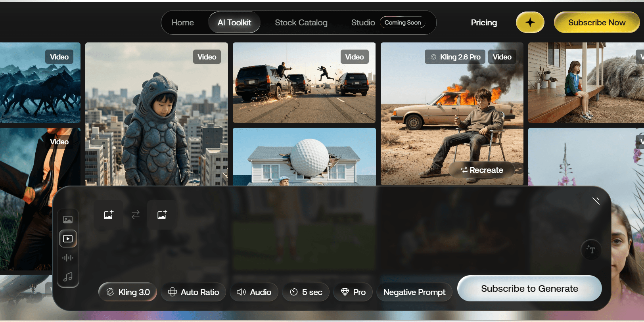The height and width of the screenshot is (322, 644).
Task: Open the 5 sec duration dropdown
Action: (x=306, y=292)
